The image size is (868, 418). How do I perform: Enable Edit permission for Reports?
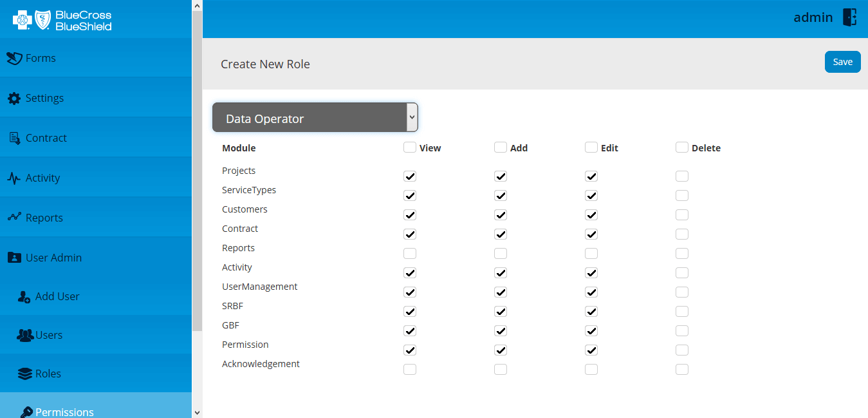(x=591, y=253)
